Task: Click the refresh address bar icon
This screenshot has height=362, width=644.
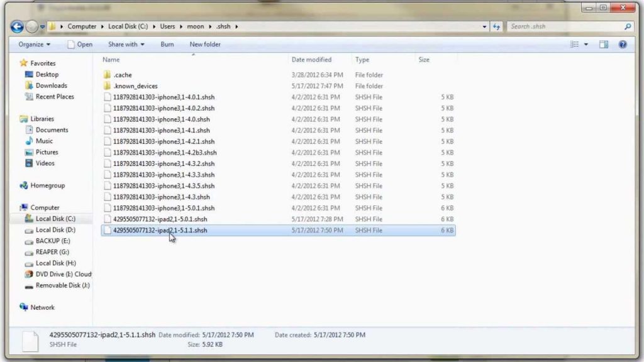Action: click(497, 27)
